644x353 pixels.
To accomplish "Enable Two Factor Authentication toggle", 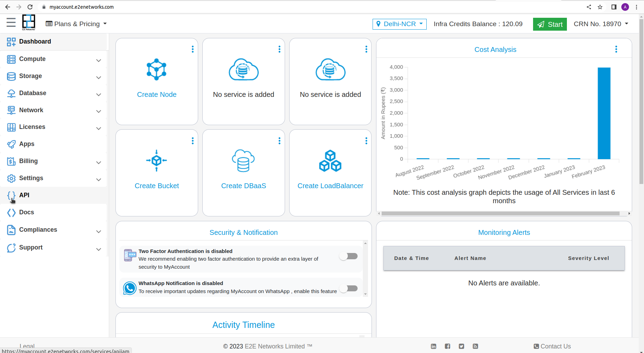I will [x=349, y=256].
